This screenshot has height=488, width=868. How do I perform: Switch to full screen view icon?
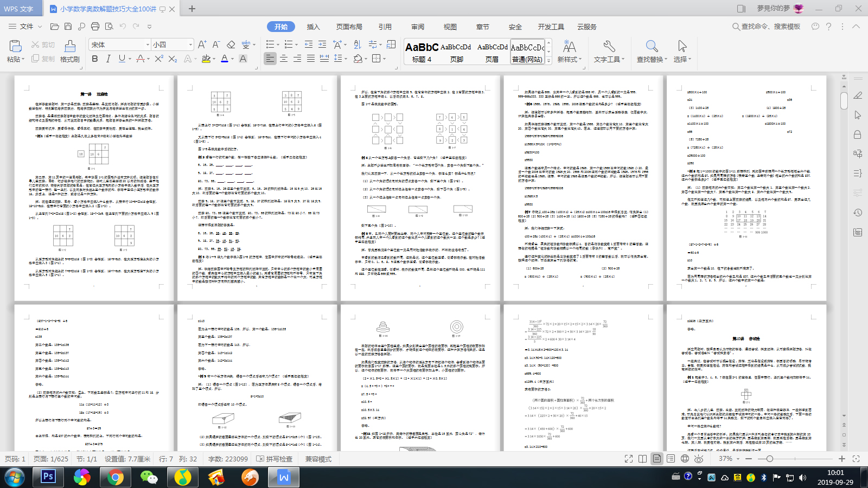629,458
